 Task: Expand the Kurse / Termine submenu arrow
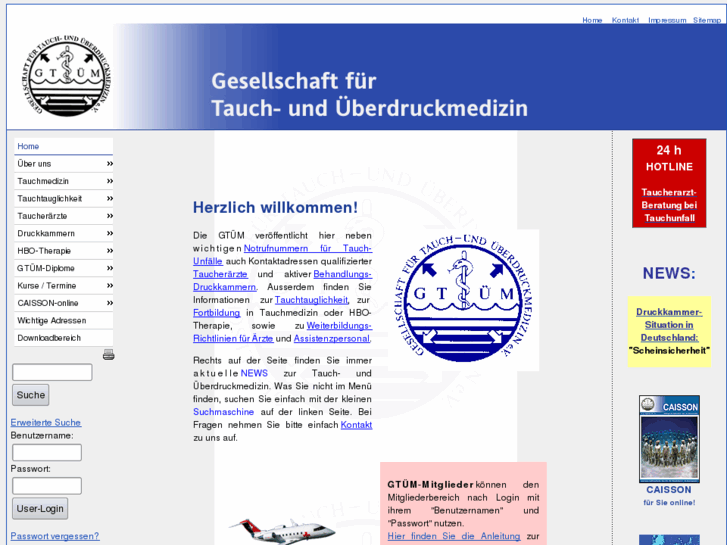point(110,285)
